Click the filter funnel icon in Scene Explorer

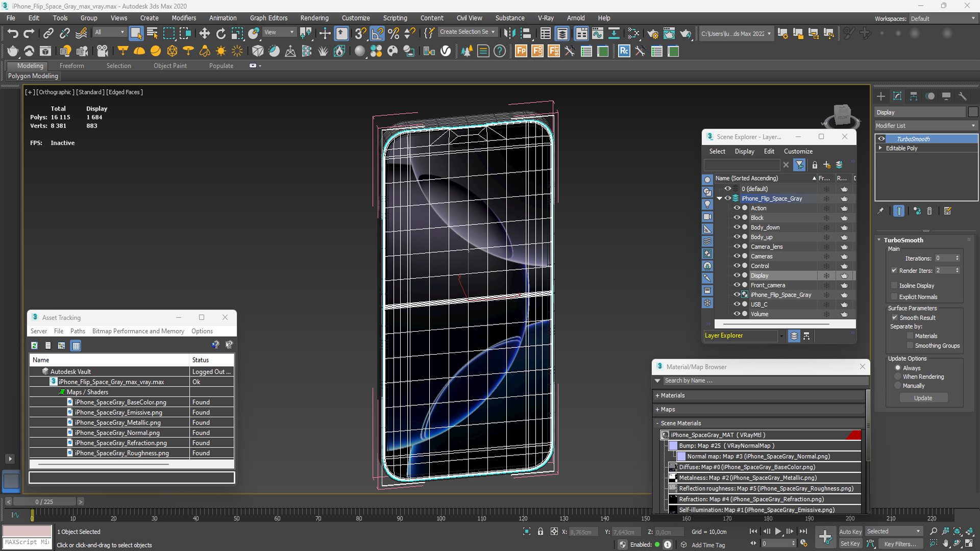[799, 165]
